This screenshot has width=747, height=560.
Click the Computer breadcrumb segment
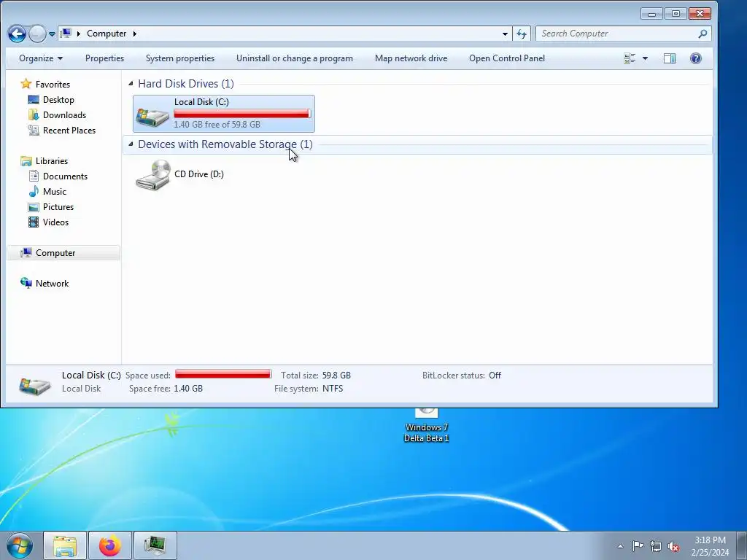point(107,34)
